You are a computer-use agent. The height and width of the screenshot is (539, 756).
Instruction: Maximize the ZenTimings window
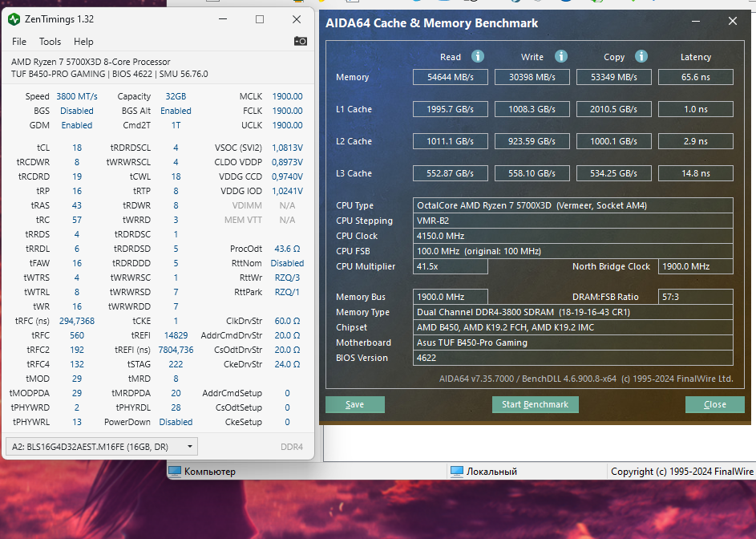point(260,19)
